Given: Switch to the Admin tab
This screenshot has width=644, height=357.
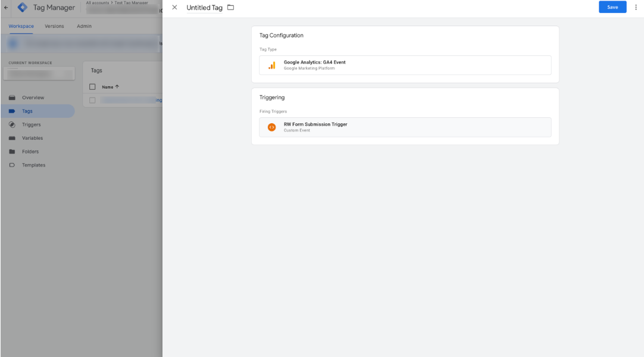Looking at the screenshot, I should [84, 26].
